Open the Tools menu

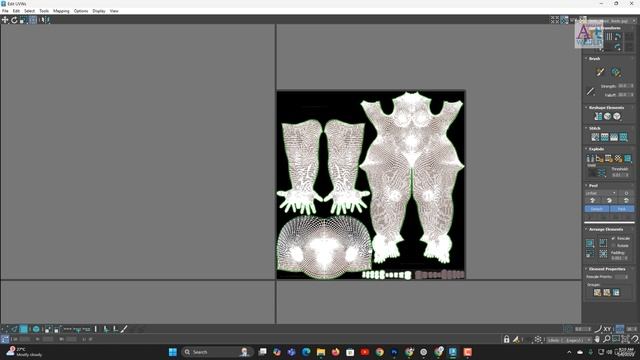pos(44,11)
